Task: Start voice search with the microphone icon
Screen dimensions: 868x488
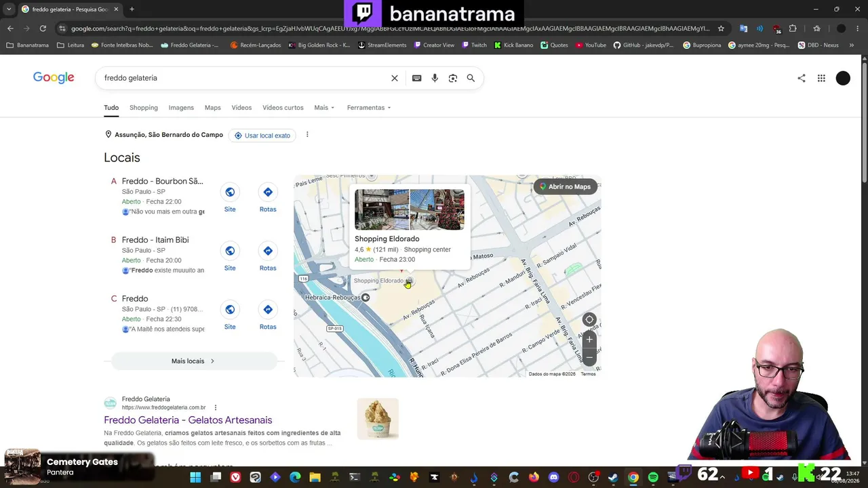Action: coord(435,78)
